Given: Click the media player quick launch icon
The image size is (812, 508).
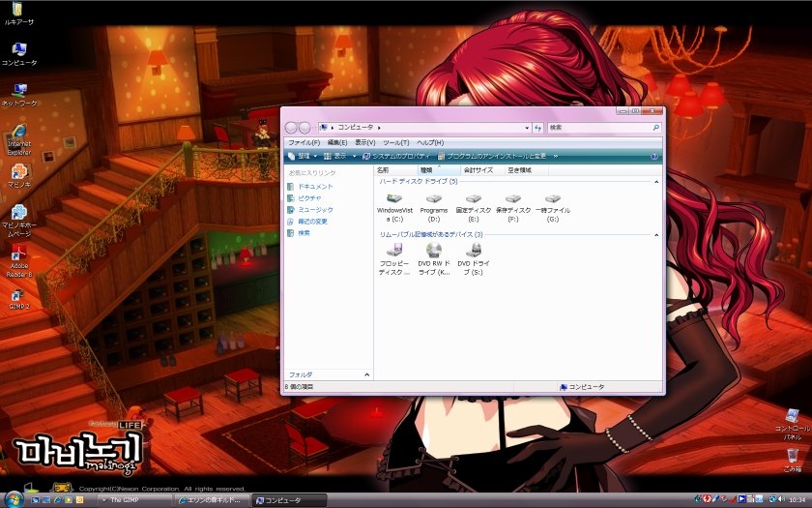Looking at the screenshot, I should tap(69, 500).
